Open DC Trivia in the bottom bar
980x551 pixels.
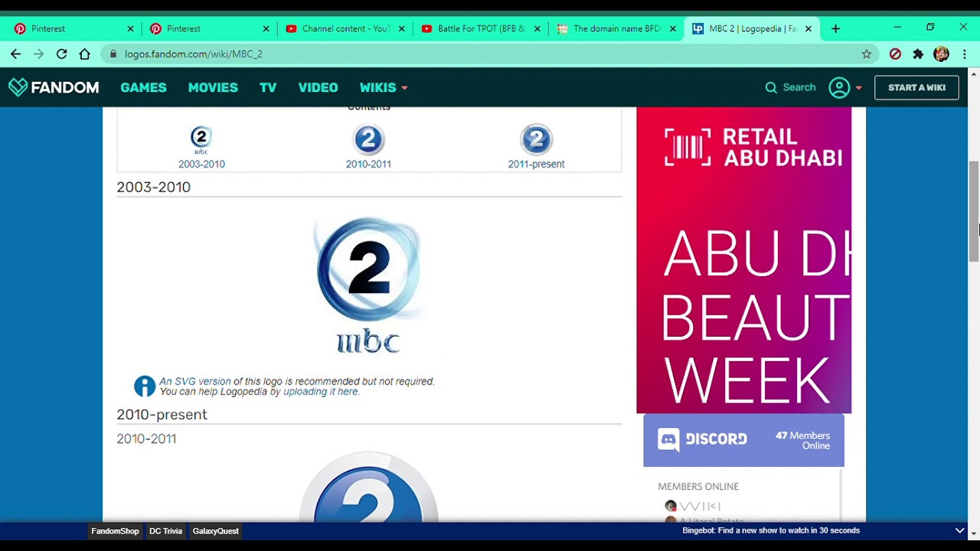click(x=165, y=531)
